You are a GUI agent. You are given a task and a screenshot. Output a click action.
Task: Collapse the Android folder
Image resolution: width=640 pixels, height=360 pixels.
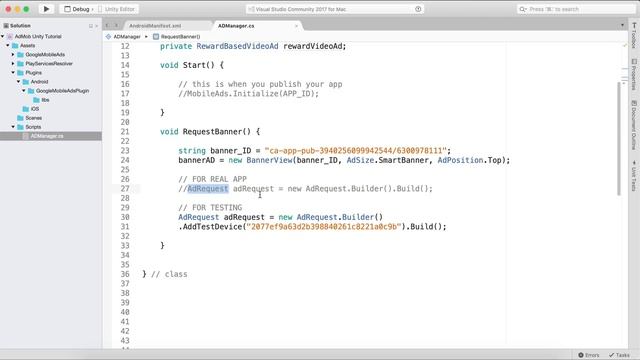click(18, 82)
